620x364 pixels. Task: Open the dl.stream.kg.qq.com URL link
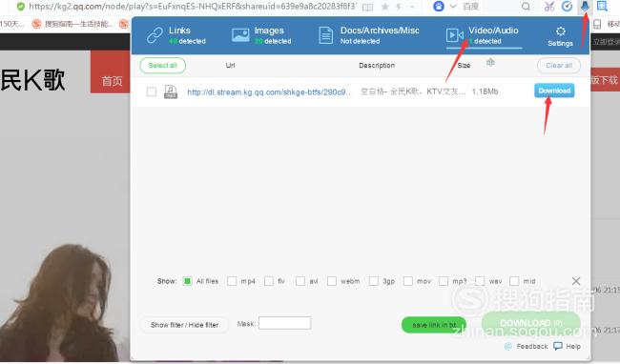(x=269, y=92)
